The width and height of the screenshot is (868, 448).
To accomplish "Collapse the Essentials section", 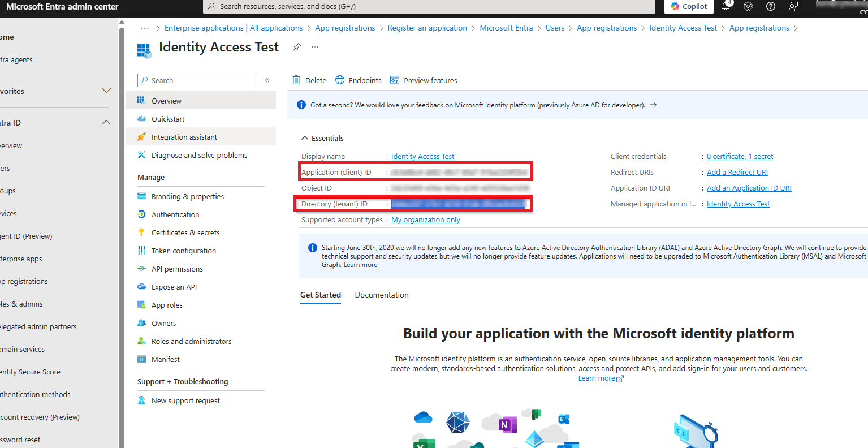I will (322, 138).
